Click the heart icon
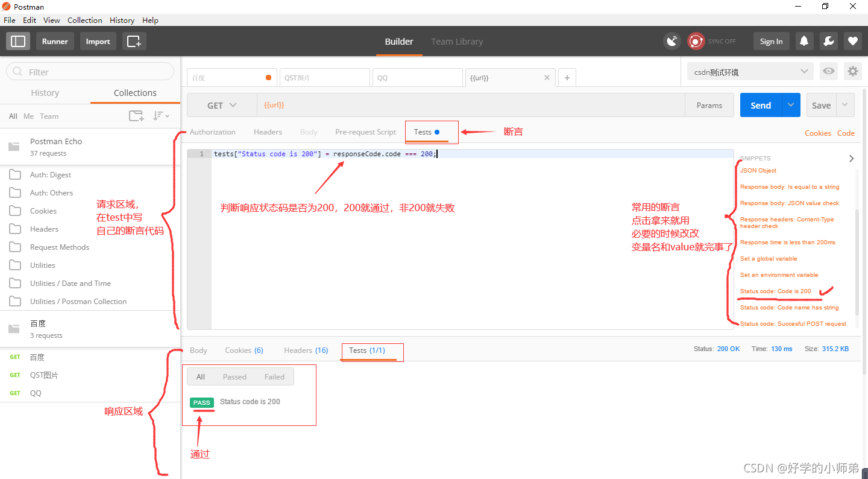The height and width of the screenshot is (479, 868). tap(852, 41)
